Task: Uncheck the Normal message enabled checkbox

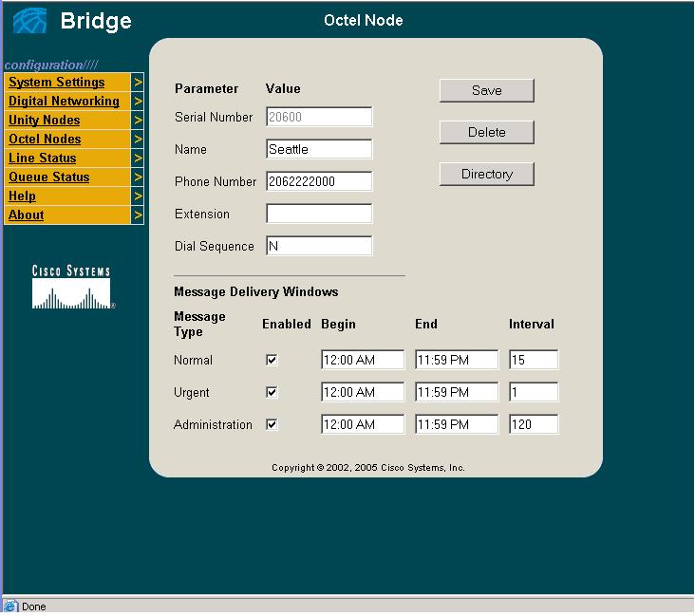Action: [272, 360]
